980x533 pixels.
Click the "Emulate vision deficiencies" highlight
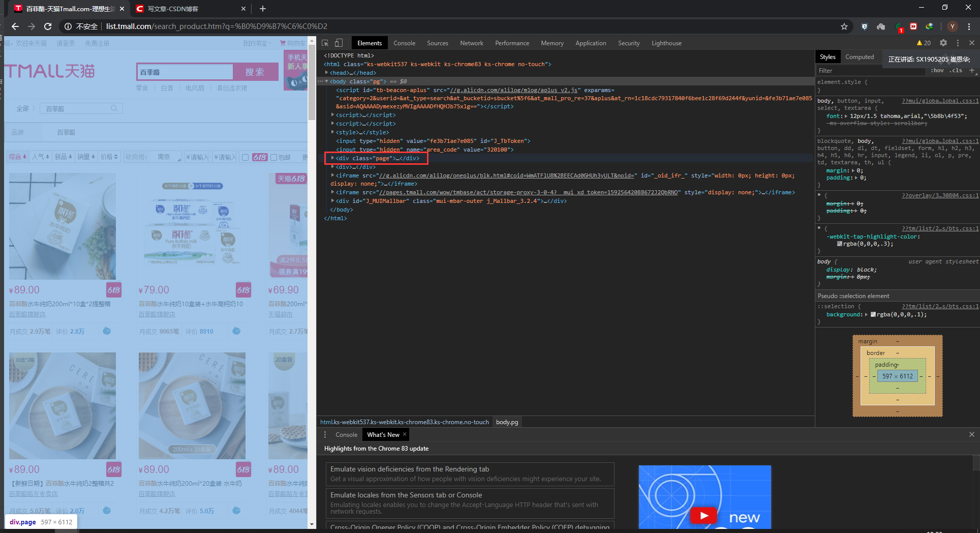470,474
